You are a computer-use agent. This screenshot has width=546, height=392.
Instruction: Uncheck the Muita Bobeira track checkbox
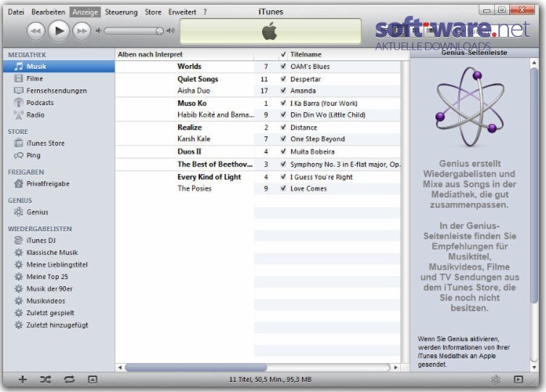[283, 151]
